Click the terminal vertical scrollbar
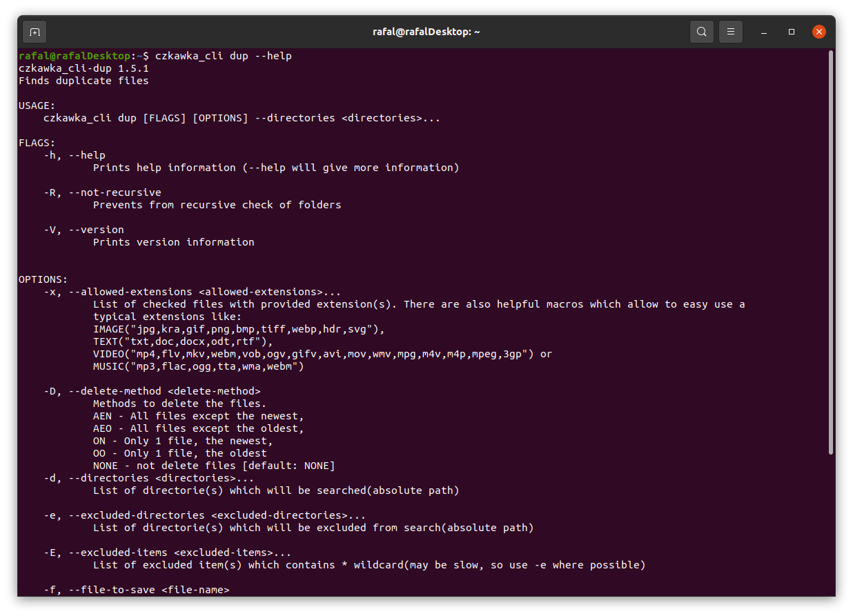 click(x=831, y=252)
